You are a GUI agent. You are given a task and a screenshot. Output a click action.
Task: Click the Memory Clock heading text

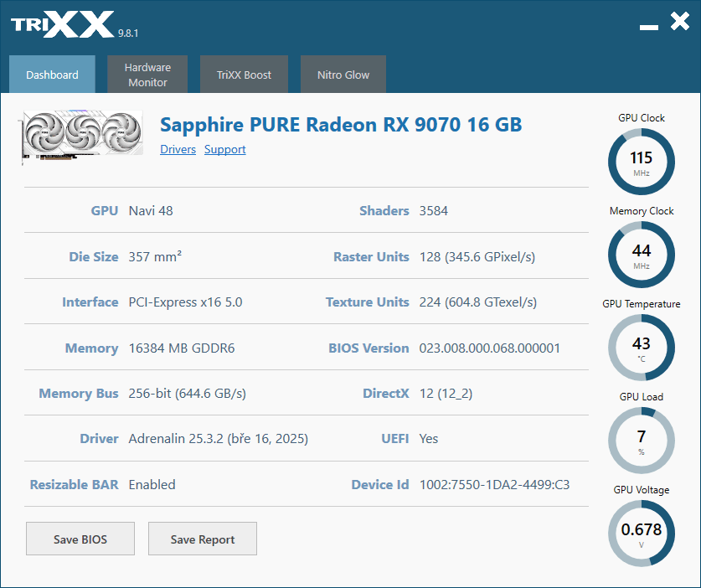pyautogui.click(x=642, y=210)
